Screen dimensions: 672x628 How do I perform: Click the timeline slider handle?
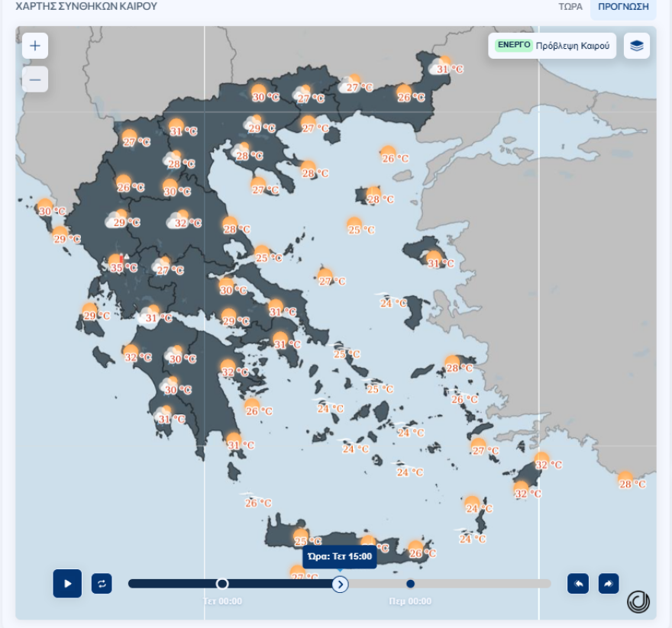339,583
